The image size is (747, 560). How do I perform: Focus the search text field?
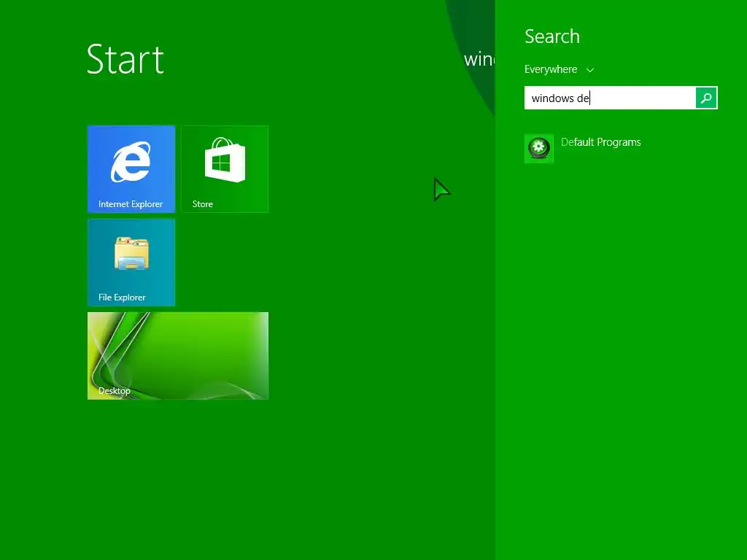(610, 98)
